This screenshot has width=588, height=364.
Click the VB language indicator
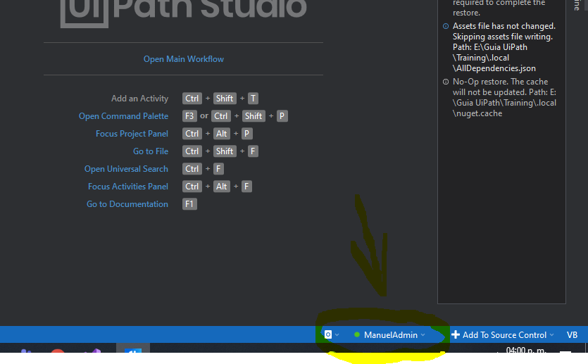point(572,334)
